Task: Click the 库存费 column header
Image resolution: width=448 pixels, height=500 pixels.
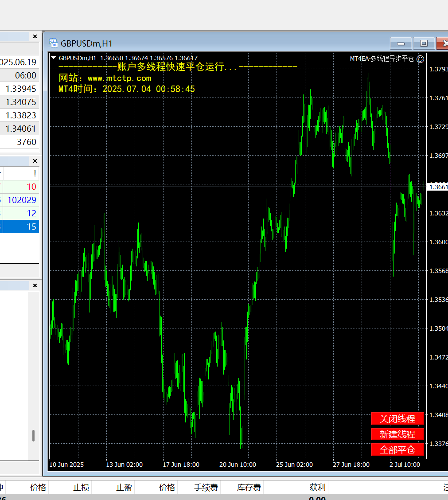Action: click(249, 487)
